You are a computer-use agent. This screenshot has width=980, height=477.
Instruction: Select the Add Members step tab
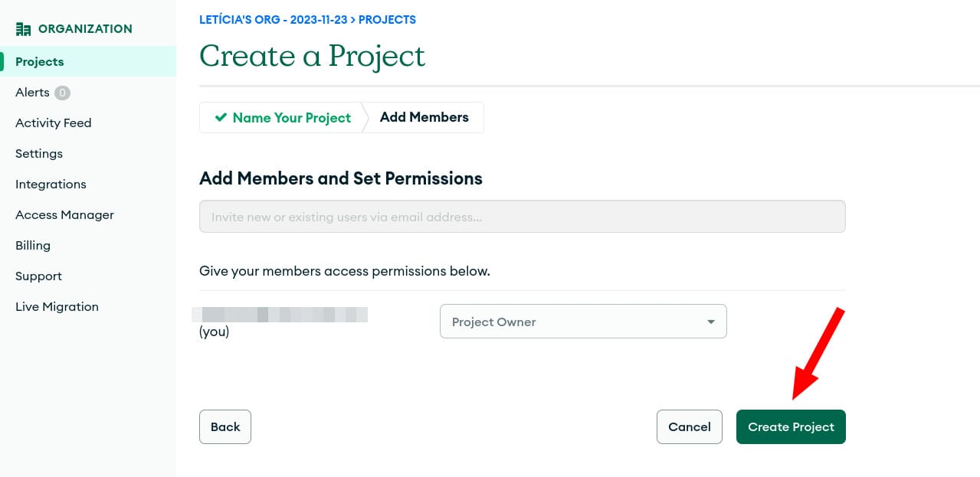(424, 117)
